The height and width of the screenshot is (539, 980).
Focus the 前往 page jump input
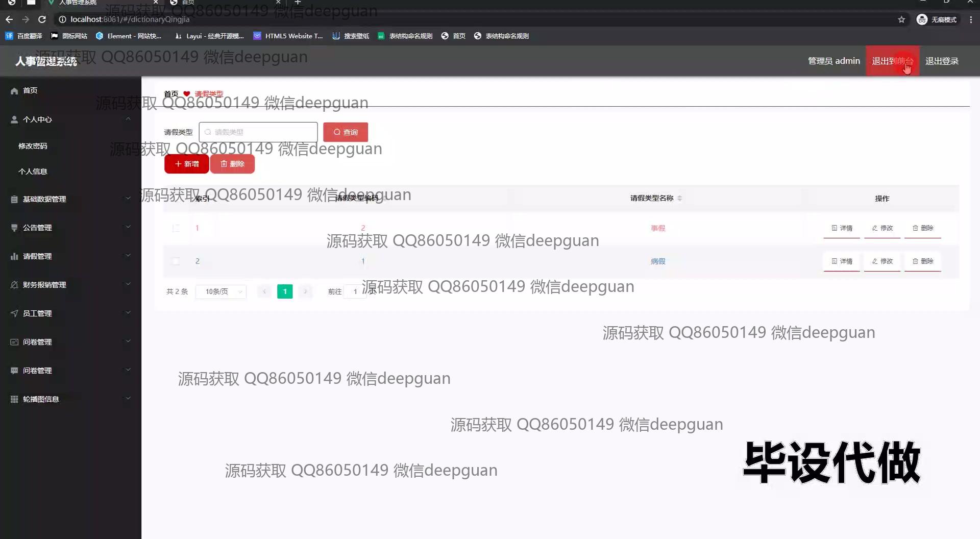click(355, 291)
